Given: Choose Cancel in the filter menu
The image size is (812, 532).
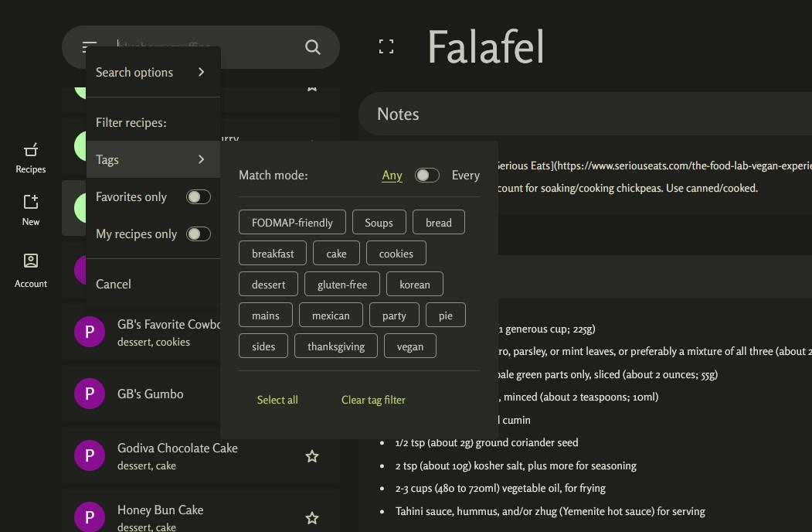Looking at the screenshot, I should point(114,284).
